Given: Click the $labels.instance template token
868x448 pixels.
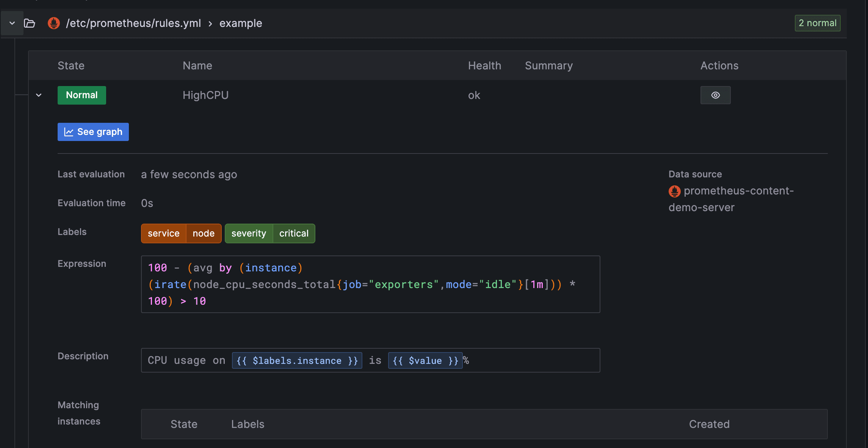Looking at the screenshot, I should (x=297, y=360).
